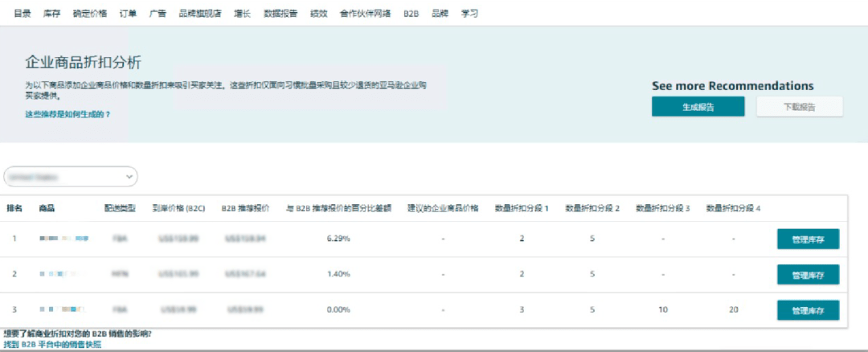The height and width of the screenshot is (352, 868).
Task: Click 管理库存 for the rank 3 product
Action: (x=808, y=310)
